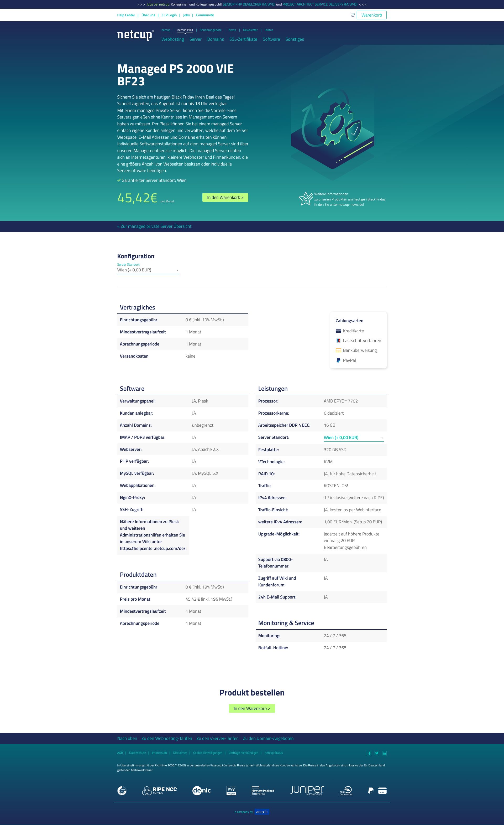
Task: Open the News link
Action: (x=232, y=30)
